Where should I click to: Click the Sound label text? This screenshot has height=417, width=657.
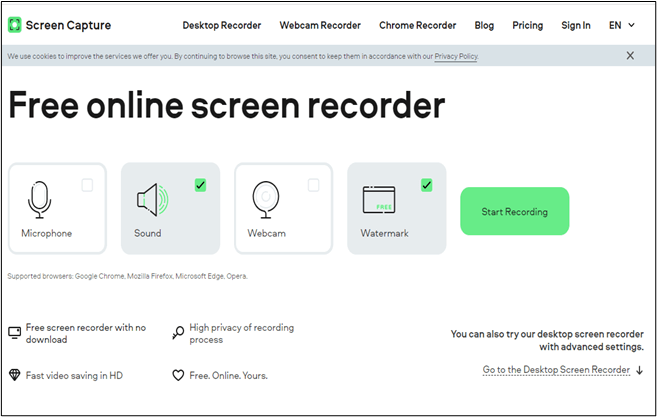coord(147,233)
